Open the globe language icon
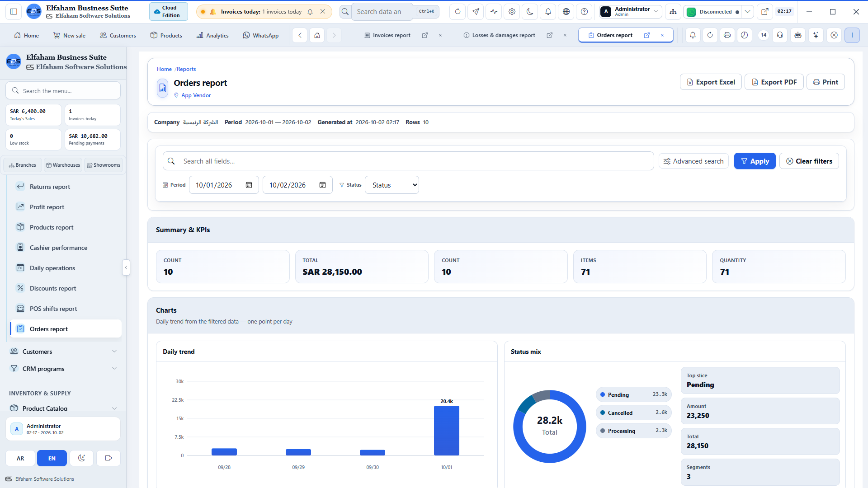The width and height of the screenshot is (868, 488). (x=566, y=12)
